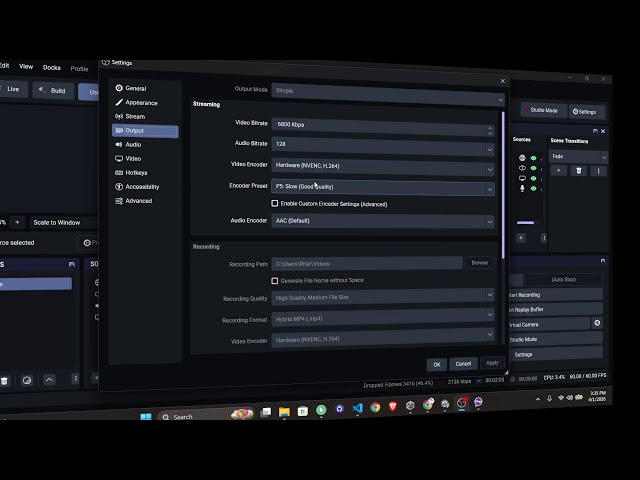Open the Docks menu in OBS
This screenshot has height=480, width=640.
(52, 68)
